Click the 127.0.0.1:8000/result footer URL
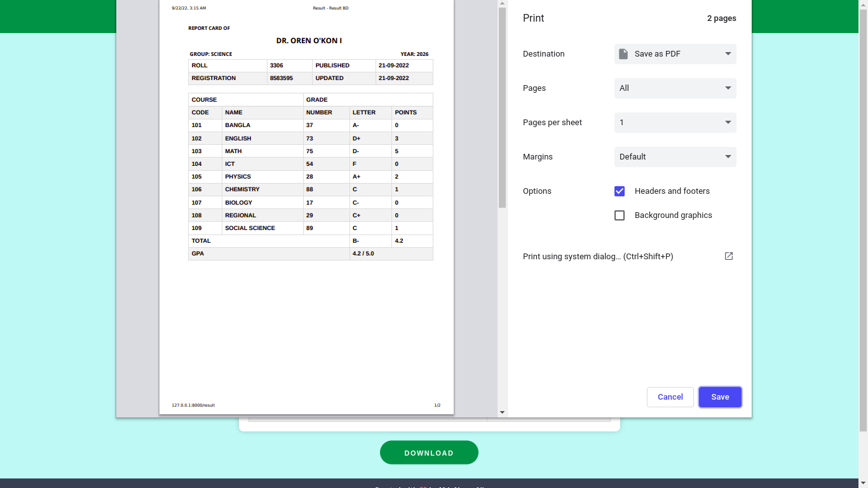This screenshot has width=868, height=488. click(x=193, y=405)
